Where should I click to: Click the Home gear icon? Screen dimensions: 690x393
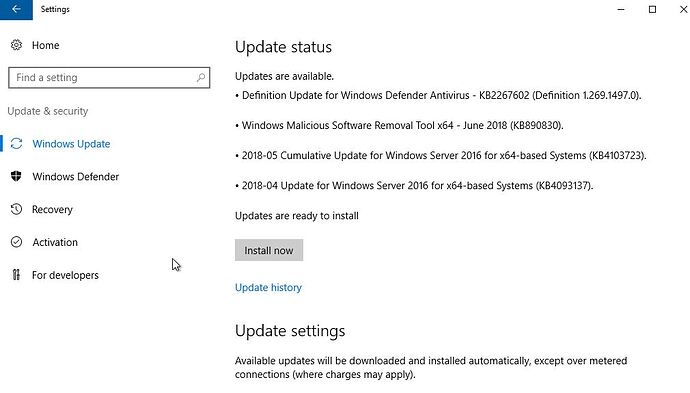click(x=16, y=45)
